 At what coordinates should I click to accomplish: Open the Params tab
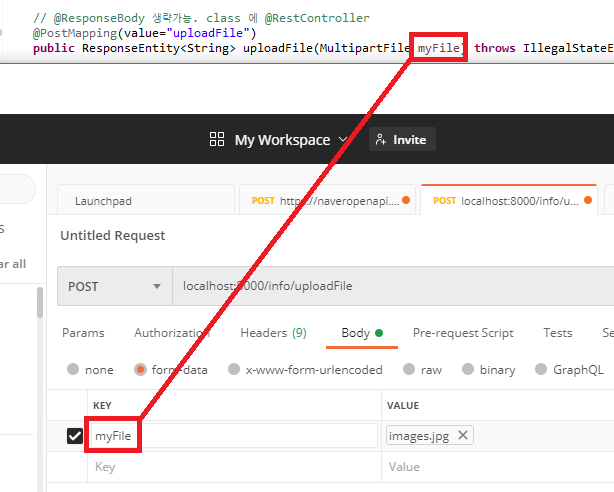83,333
